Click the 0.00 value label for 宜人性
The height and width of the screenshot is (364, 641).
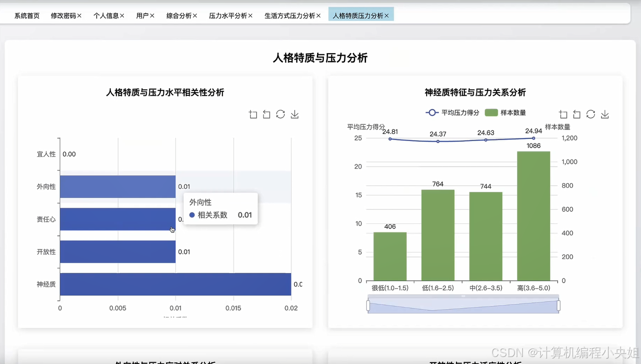(x=69, y=154)
